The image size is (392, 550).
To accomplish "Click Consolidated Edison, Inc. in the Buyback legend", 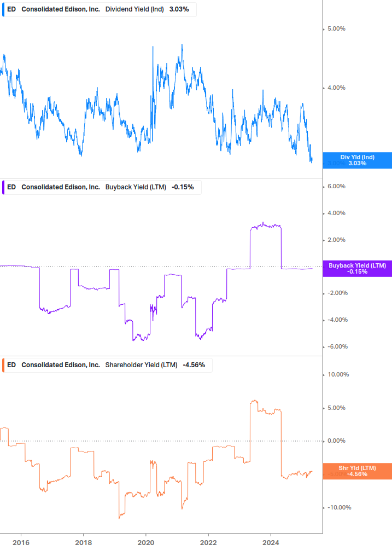I will point(61,187).
